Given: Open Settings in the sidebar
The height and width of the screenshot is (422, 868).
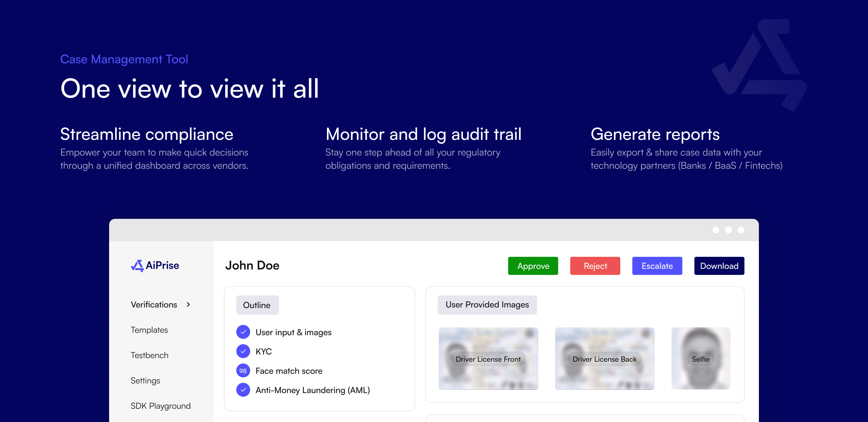Looking at the screenshot, I should point(145,380).
